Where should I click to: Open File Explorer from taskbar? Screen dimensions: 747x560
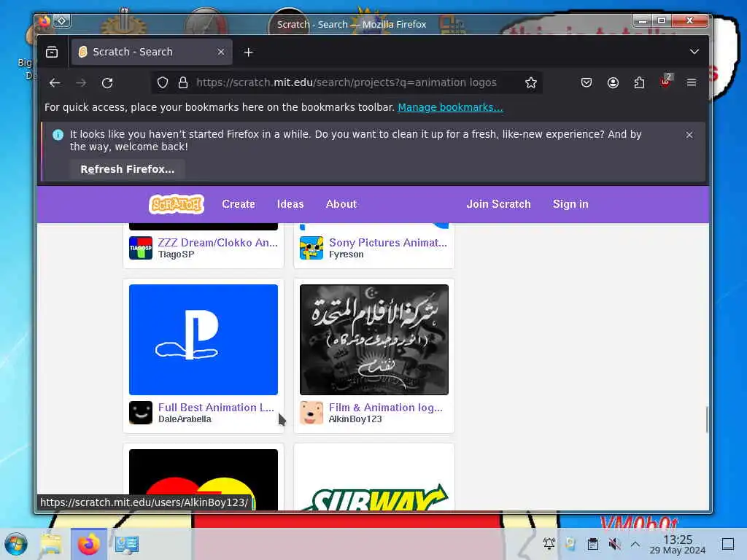pos(51,544)
